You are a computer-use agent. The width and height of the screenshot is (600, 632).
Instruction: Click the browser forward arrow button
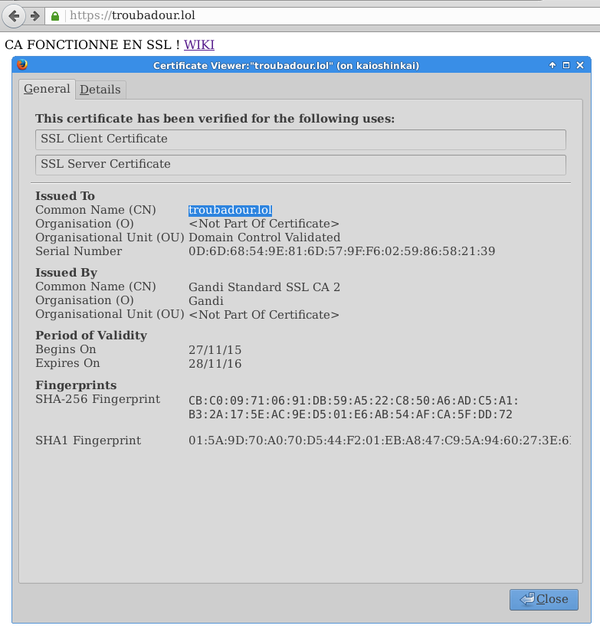[35, 16]
